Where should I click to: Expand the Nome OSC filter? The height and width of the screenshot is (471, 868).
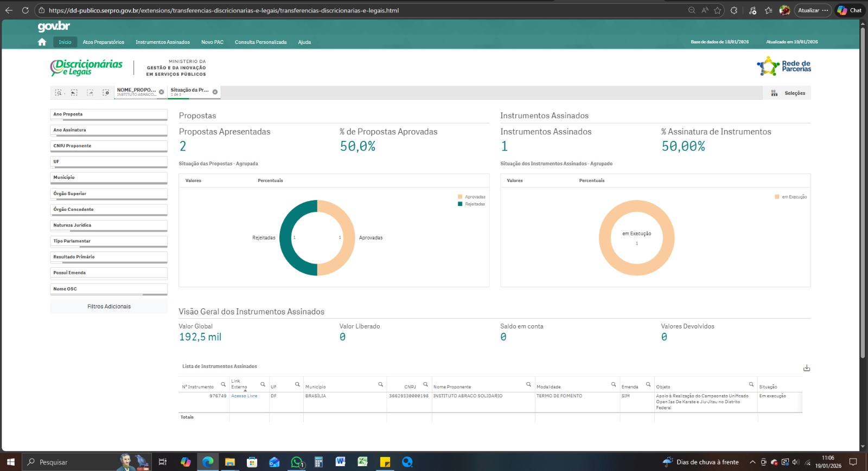108,289
